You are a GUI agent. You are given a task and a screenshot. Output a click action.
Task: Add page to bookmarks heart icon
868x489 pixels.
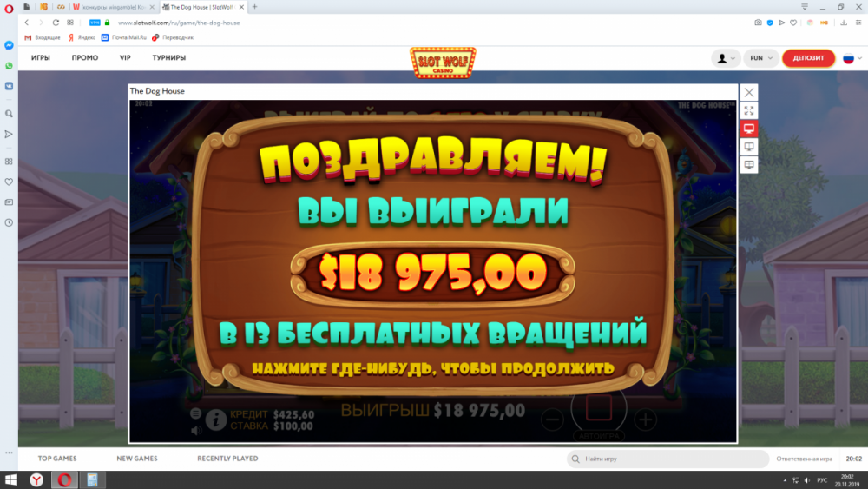pos(793,23)
